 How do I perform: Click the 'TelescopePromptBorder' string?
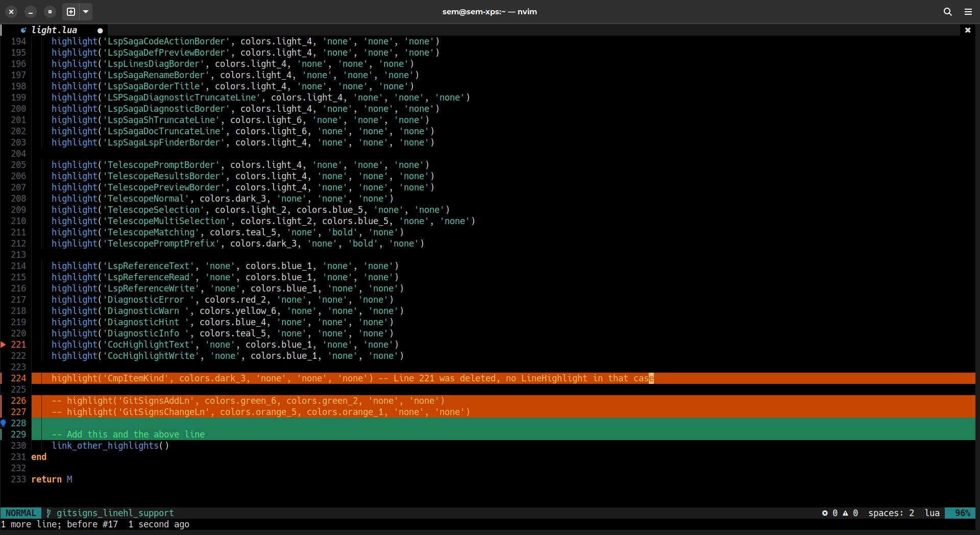161,165
